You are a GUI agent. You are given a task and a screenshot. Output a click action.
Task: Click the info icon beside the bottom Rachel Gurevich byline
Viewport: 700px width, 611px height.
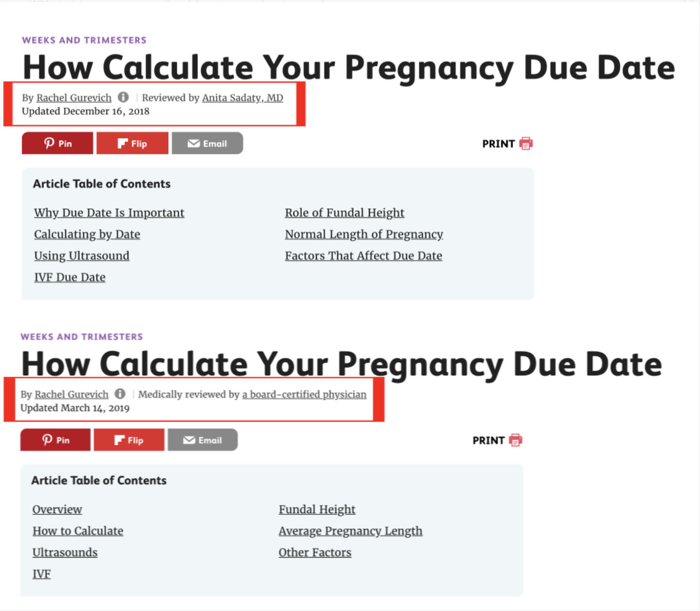pos(120,394)
